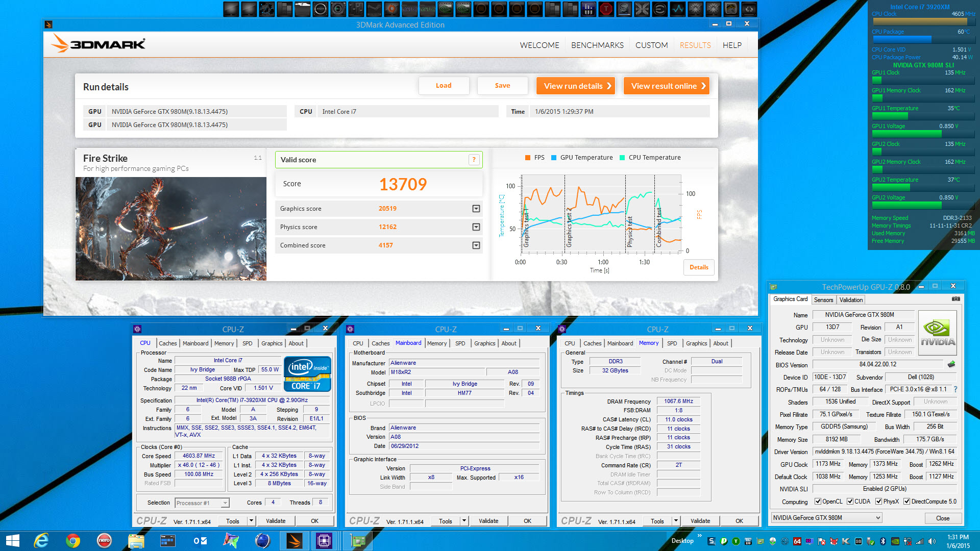Click the save BIOS icon next to BIOS Version
This screenshot has height=551, width=980.
coord(951,364)
